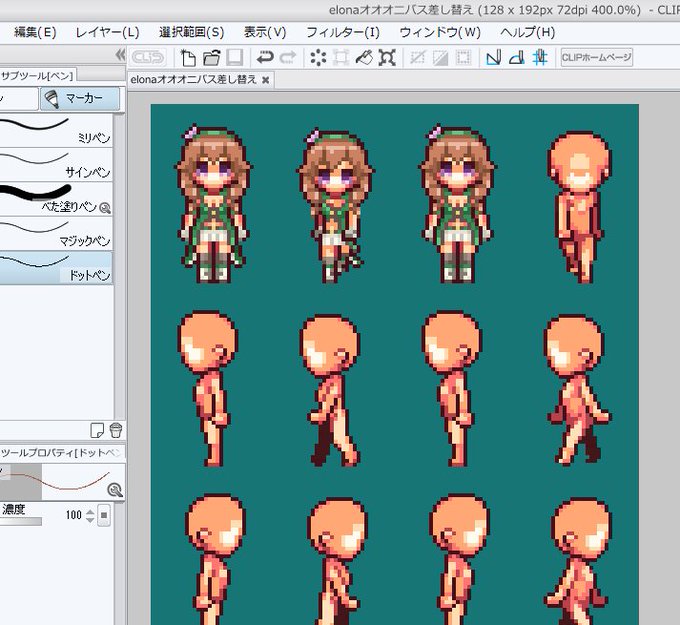Select the サブツール[ペン] palette tab
Image resolution: width=680 pixels, height=625 pixels.
click(x=37, y=76)
